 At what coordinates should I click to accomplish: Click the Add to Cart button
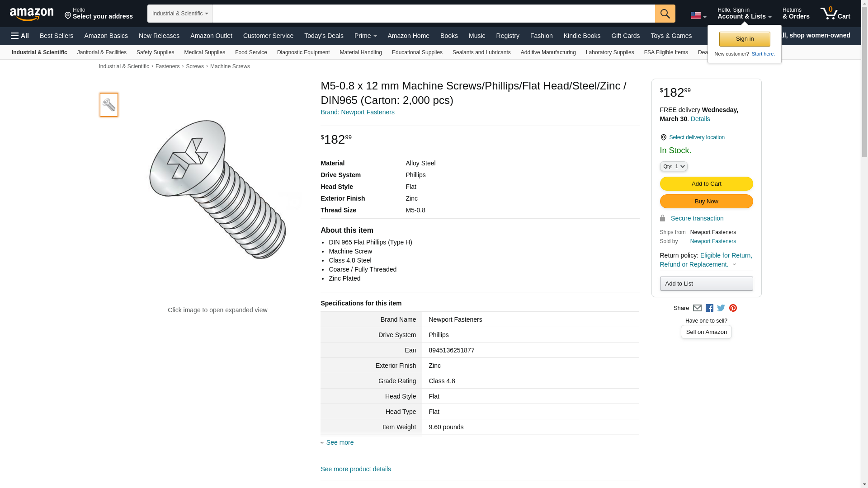coord(706,184)
